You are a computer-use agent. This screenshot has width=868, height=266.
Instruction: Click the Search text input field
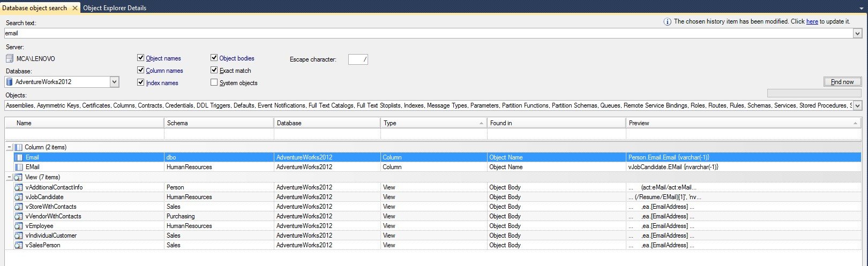tap(429, 33)
